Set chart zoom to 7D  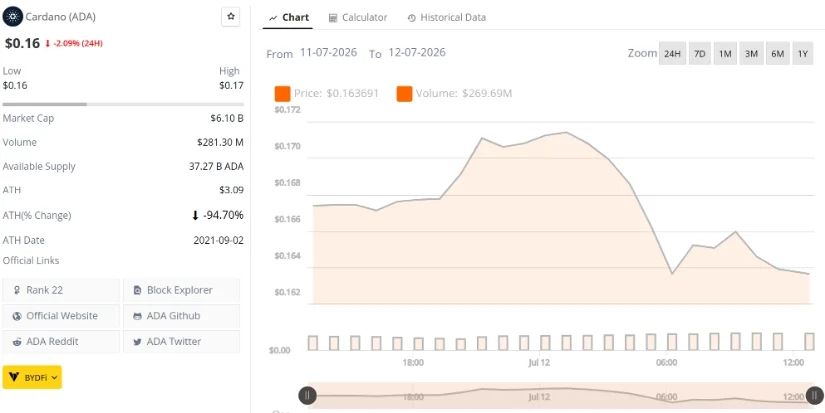[x=699, y=54]
